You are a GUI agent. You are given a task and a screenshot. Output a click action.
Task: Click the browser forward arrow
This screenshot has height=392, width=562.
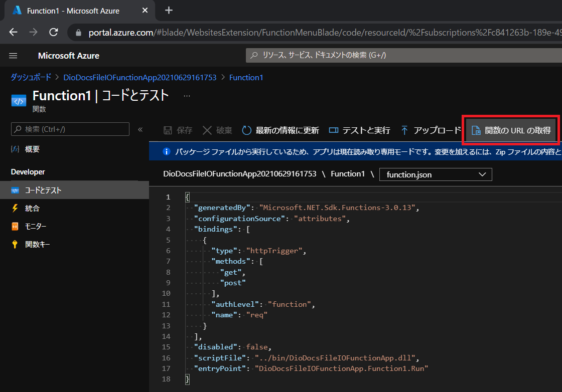coord(33,32)
